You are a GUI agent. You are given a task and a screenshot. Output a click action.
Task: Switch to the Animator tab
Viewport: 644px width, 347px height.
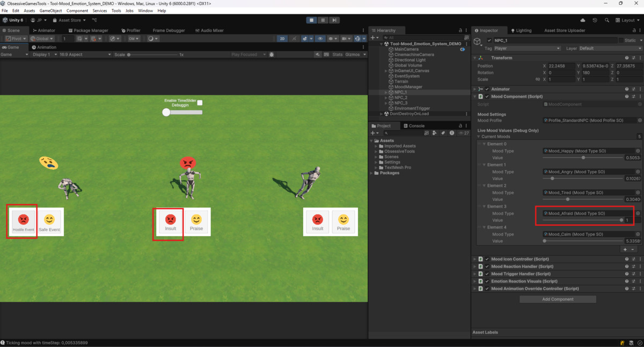pyautogui.click(x=44, y=31)
